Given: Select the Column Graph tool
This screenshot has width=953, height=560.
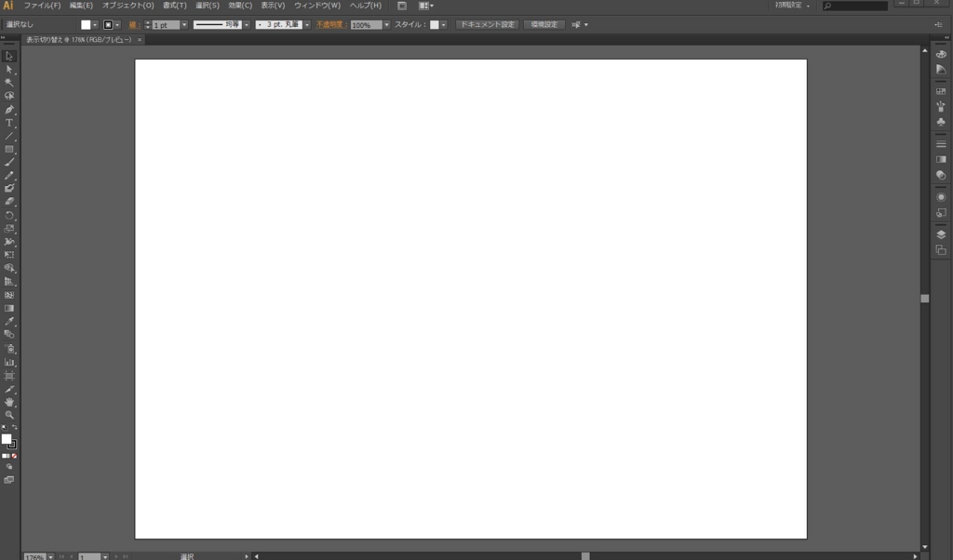Looking at the screenshot, I should click(x=9, y=362).
